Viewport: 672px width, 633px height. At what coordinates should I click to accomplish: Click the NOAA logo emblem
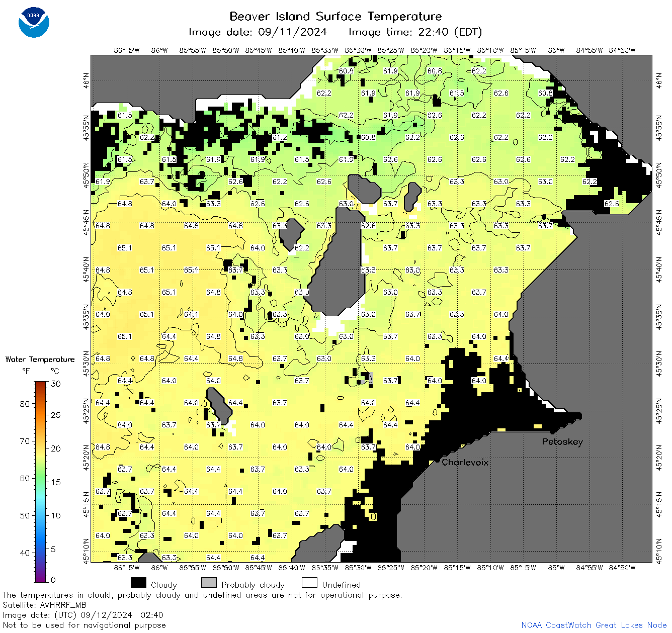coord(34,22)
